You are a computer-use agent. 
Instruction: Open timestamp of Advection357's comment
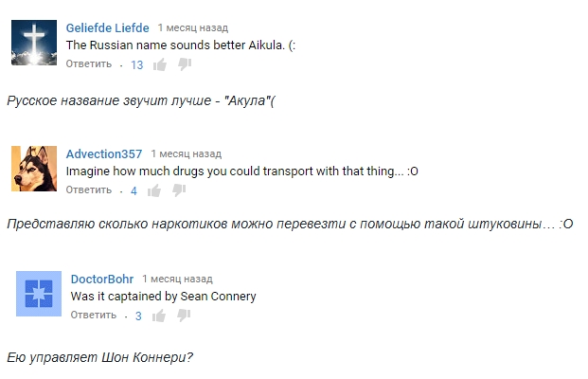[186, 153]
